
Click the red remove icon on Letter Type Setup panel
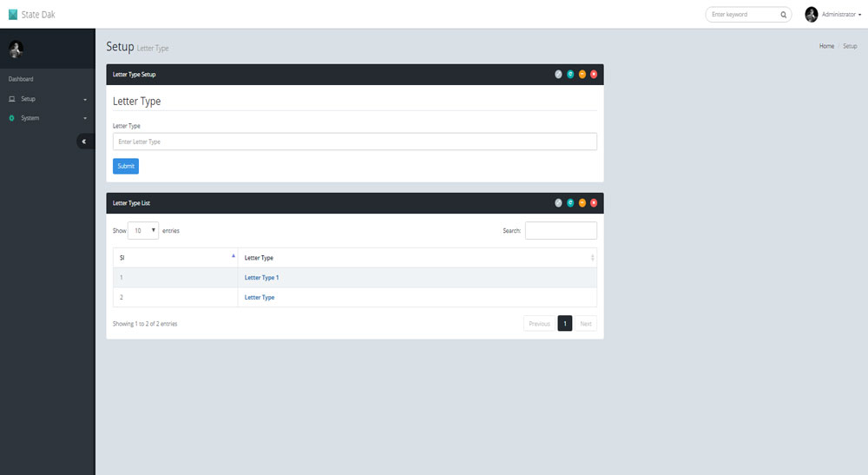[594, 75]
